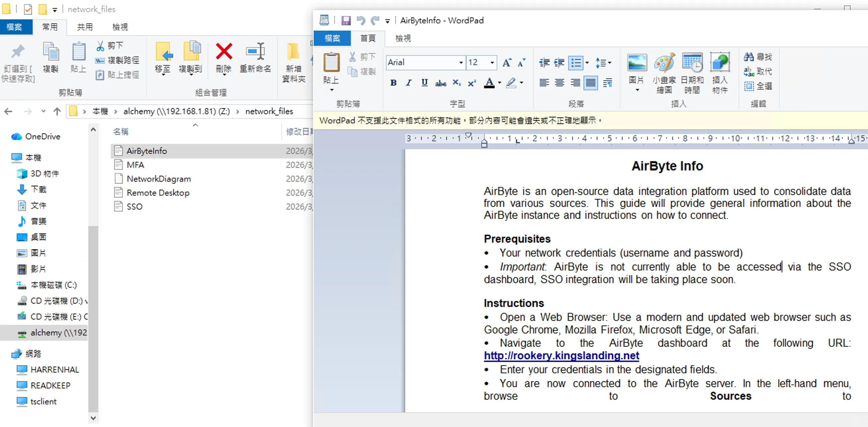Click the Bold button in WordPad
The image size is (868, 427).
[393, 83]
